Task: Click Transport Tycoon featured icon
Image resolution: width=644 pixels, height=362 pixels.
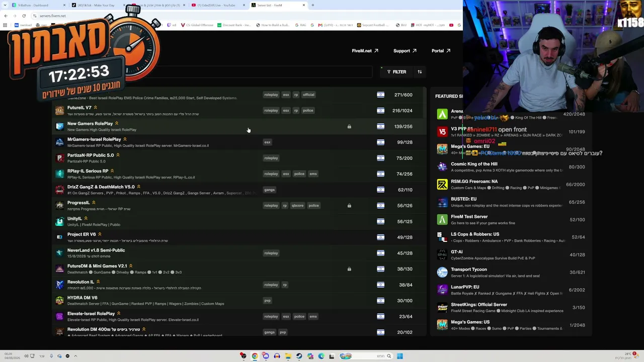Action: [442, 273]
